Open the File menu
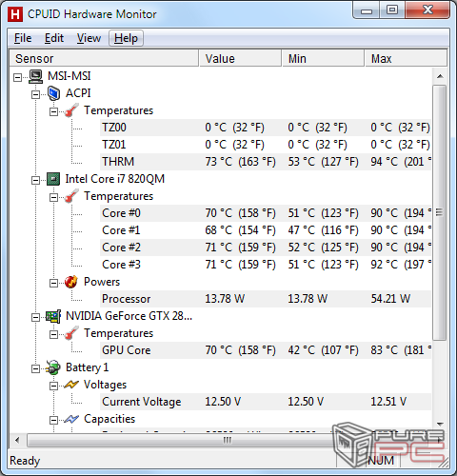 click(23, 38)
